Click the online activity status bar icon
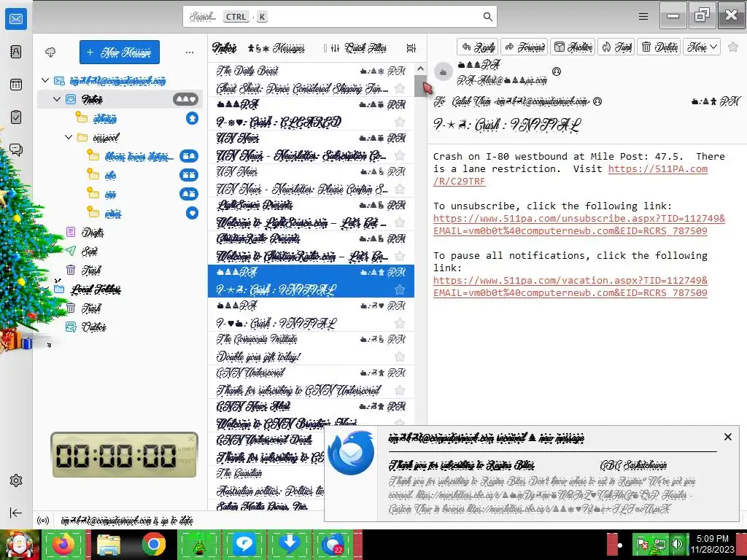 (x=43, y=521)
